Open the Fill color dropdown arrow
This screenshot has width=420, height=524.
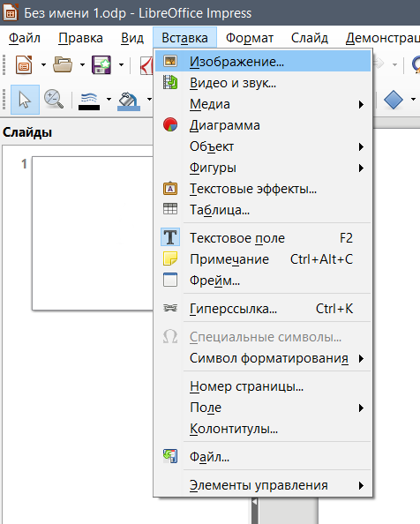(149, 100)
